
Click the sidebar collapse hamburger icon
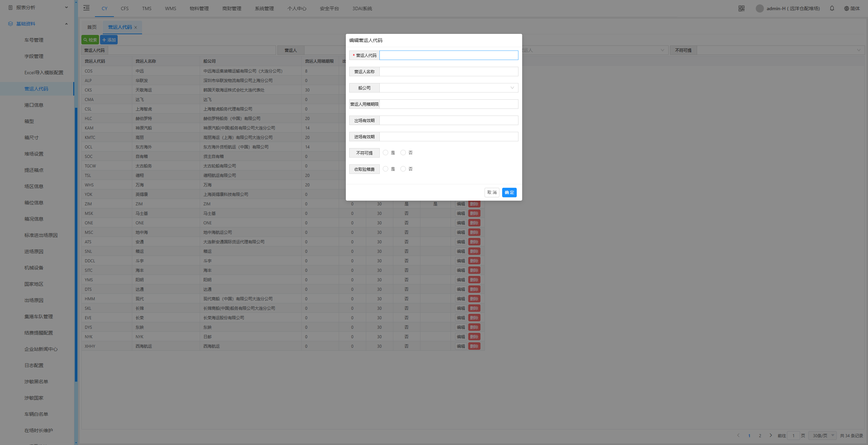click(x=86, y=8)
